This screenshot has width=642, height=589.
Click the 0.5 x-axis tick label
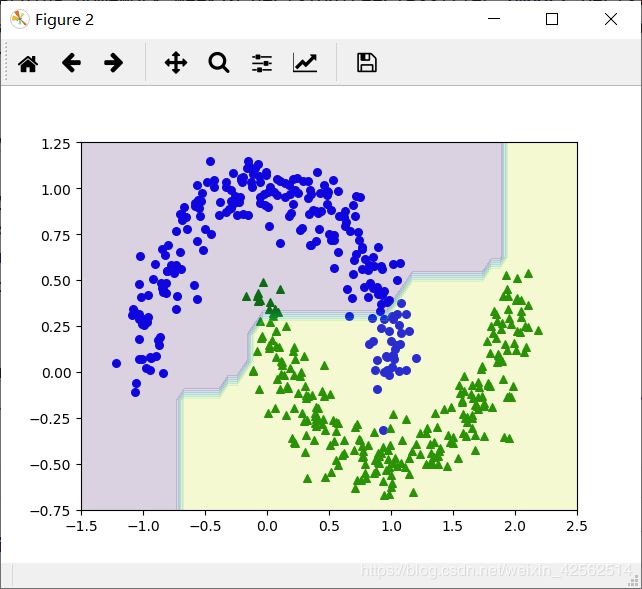(329, 526)
